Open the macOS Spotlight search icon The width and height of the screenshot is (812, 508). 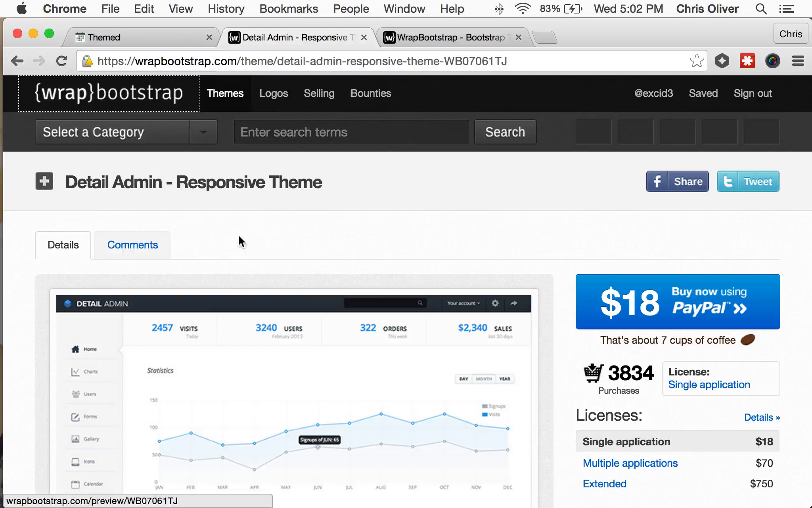point(761,9)
